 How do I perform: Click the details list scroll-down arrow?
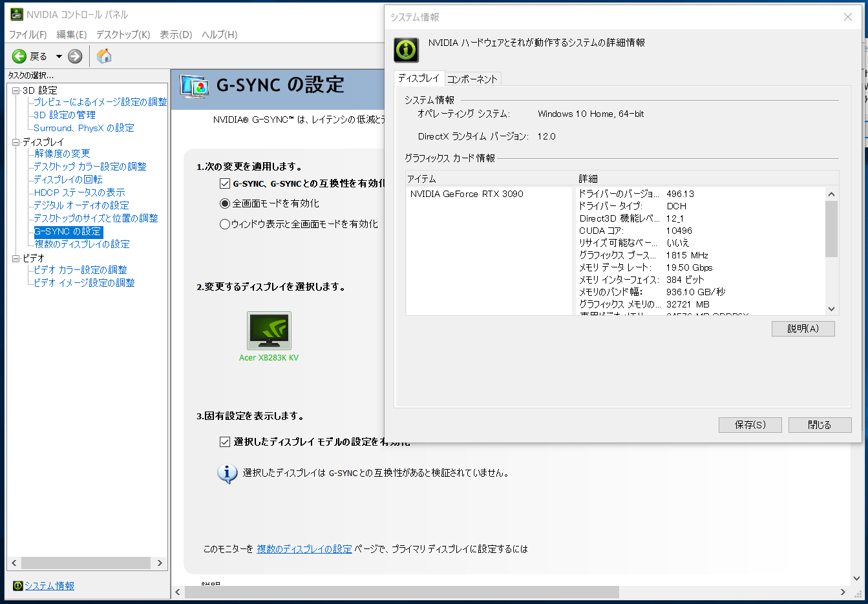point(832,309)
